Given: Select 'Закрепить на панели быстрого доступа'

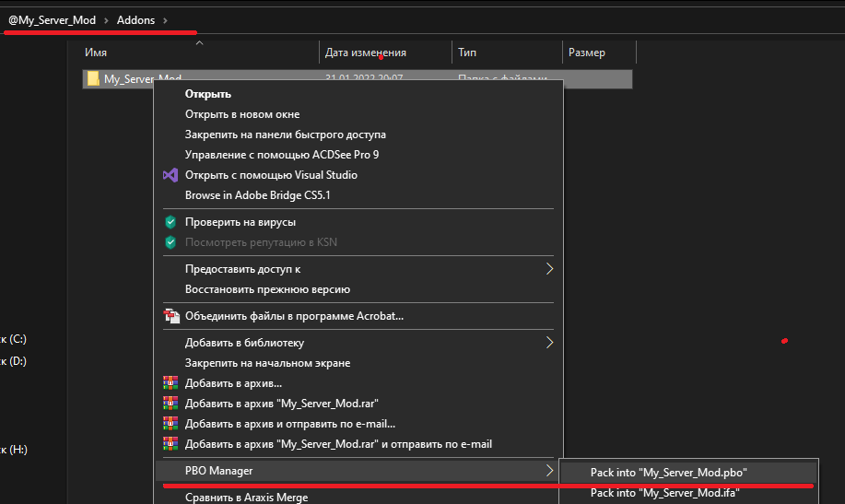Looking at the screenshot, I should click(x=286, y=135).
